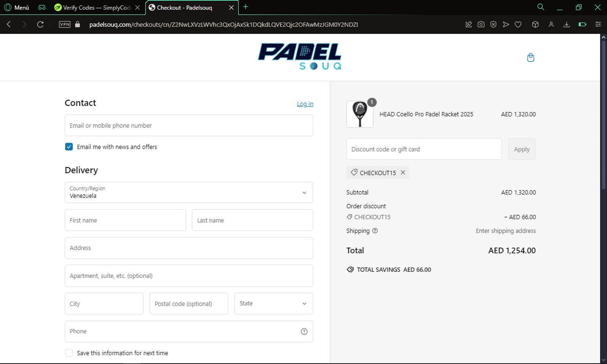The height and width of the screenshot is (364, 607).
Task: Close the Verify Codes tab
Action: click(138, 7)
